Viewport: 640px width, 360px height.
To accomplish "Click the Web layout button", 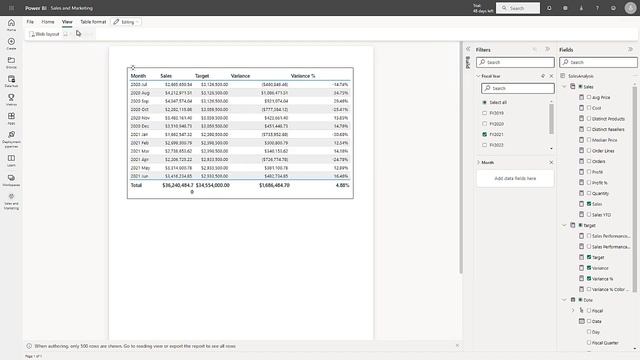I will pos(44,34).
